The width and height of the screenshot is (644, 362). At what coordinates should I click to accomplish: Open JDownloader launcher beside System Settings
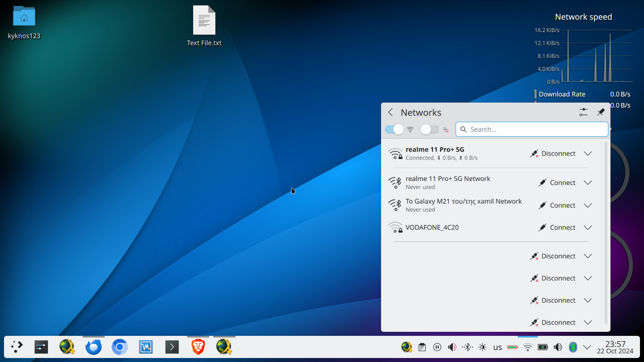67,347
